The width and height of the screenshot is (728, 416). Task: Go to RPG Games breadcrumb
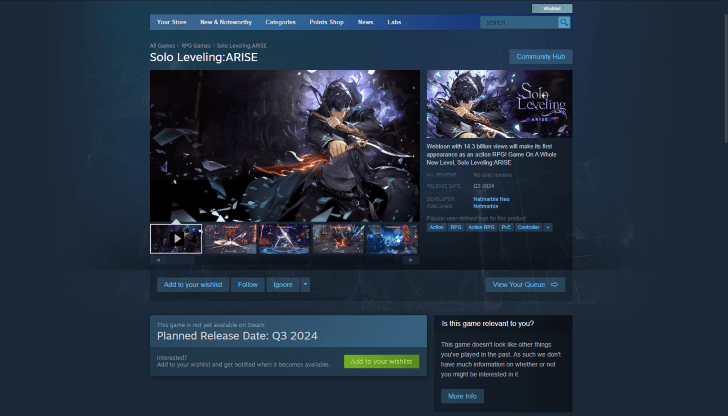click(196, 46)
